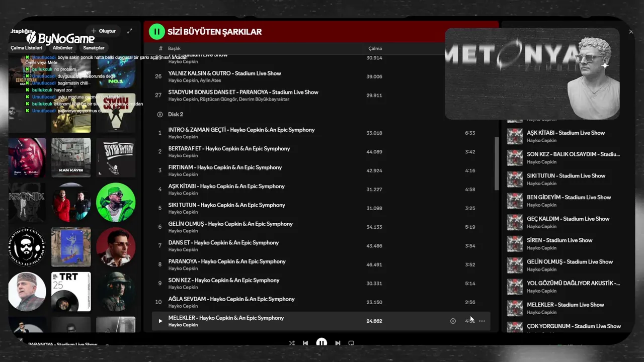
Task: Click the Oluştur create button
Action: pyautogui.click(x=103, y=31)
